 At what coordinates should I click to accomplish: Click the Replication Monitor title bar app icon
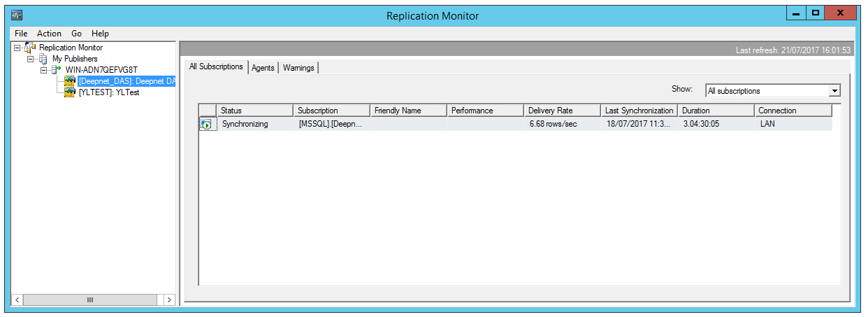(x=17, y=14)
